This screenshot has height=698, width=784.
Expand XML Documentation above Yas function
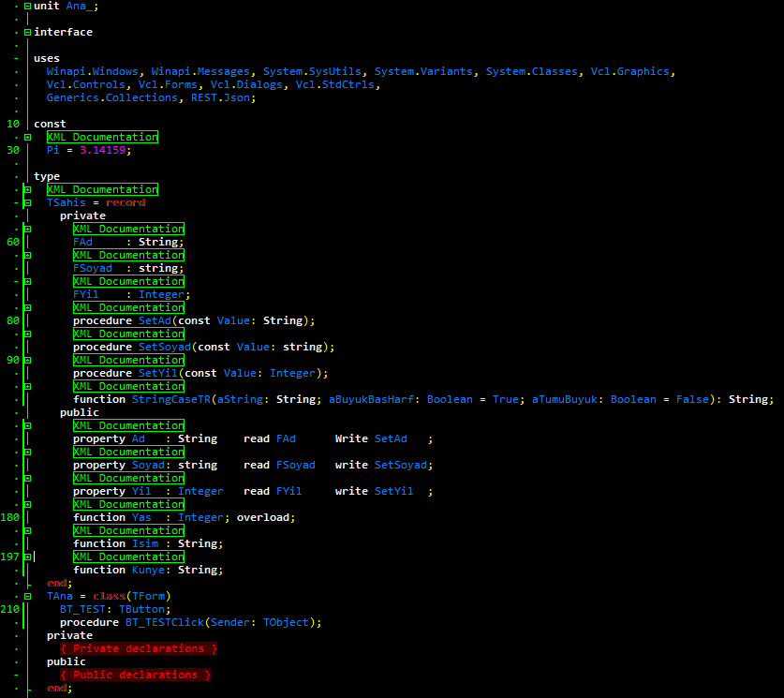28,504
